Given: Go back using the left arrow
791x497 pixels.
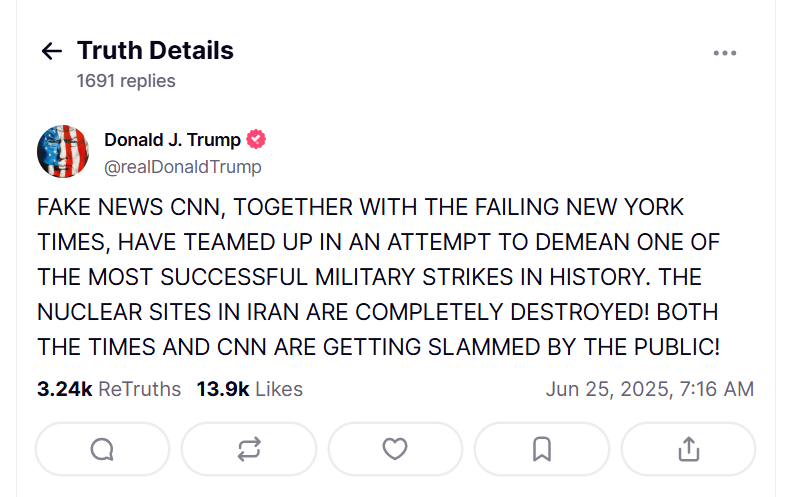Looking at the screenshot, I should click(x=51, y=51).
